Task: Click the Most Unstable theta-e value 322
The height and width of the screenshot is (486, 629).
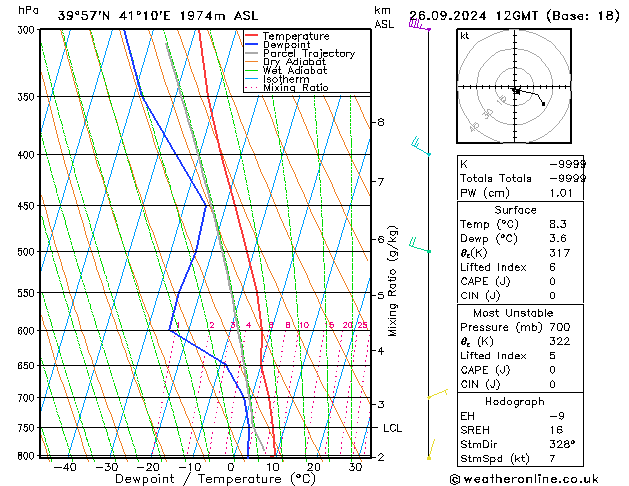Action: (560, 341)
